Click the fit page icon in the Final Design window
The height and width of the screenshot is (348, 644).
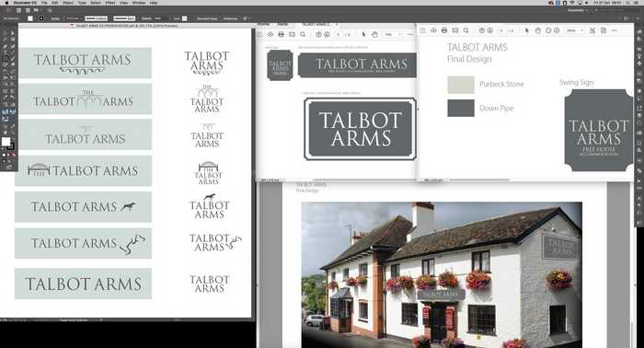[x=592, y=30]
